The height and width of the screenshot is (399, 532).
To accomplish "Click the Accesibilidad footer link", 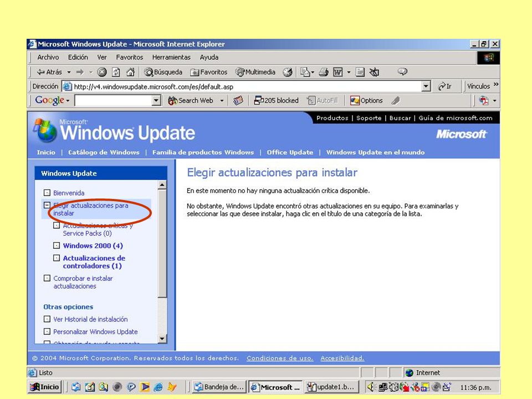I will (342, 358).
